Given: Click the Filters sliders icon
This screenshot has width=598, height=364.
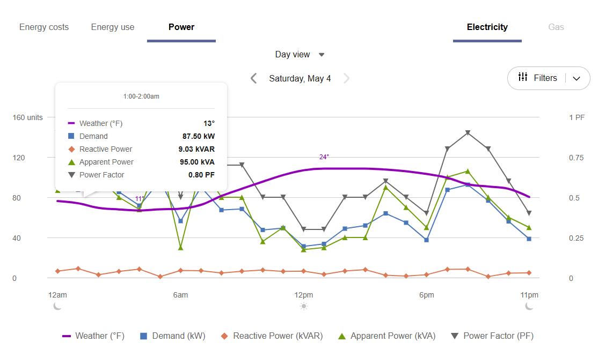Looking at the screenshot, I should 523,78.
